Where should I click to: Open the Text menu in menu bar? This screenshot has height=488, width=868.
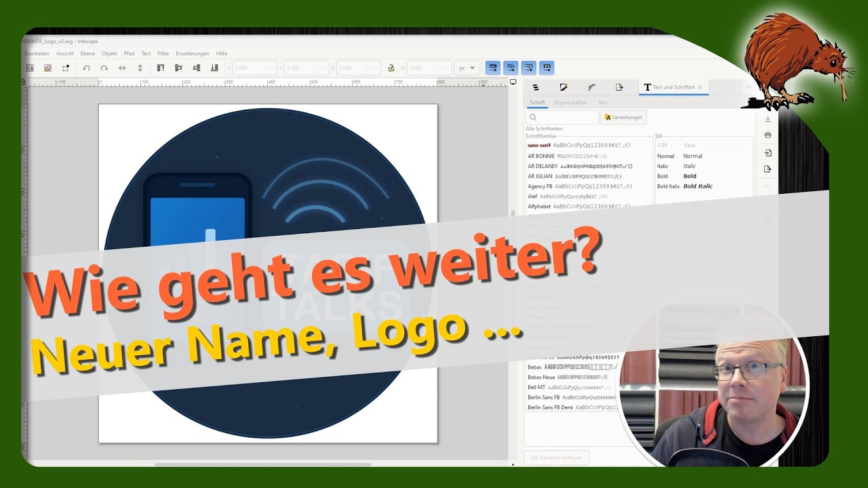click(146, 54)
